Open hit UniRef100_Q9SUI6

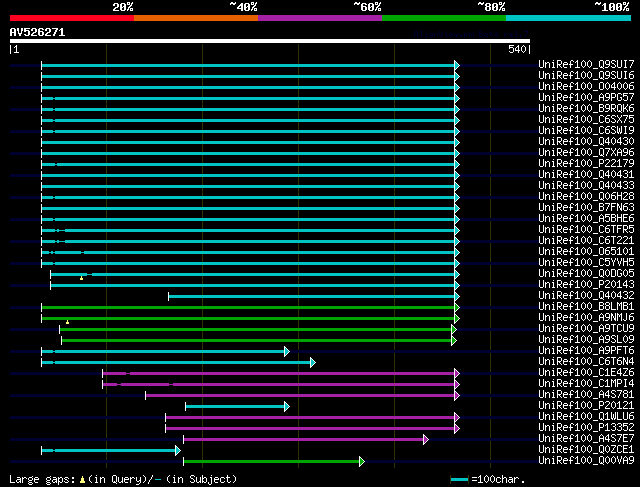click(586, 75)
